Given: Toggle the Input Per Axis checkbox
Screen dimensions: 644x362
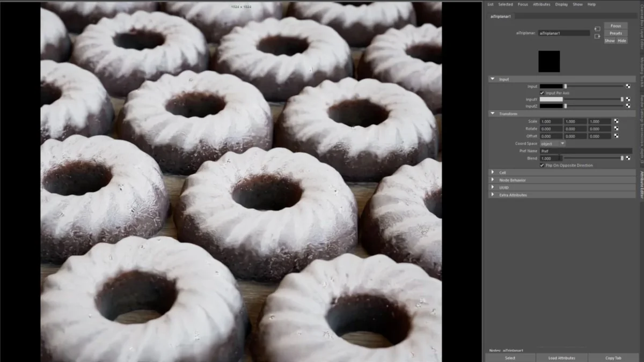Looking at the screenshot, I should (542, 93).
